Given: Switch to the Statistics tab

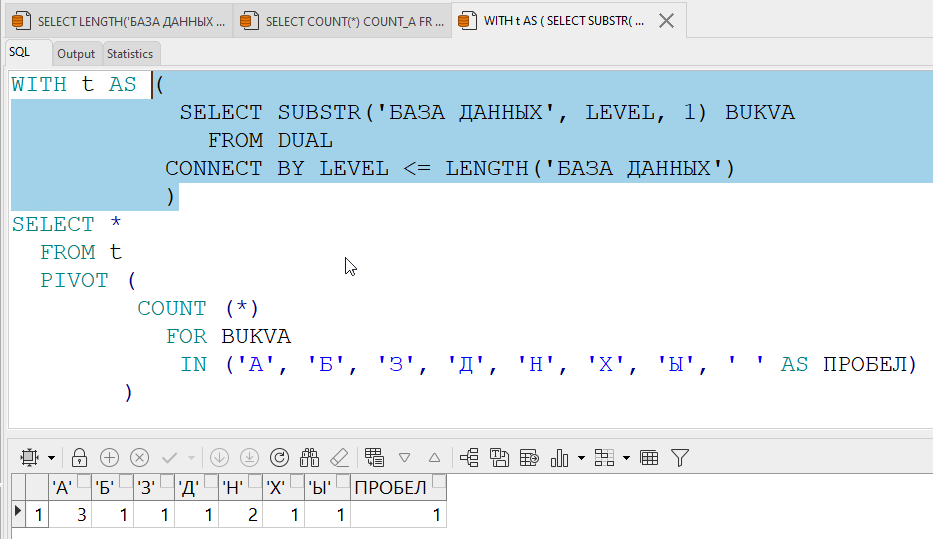Looking at the screenshot, I should pos(130,54).
